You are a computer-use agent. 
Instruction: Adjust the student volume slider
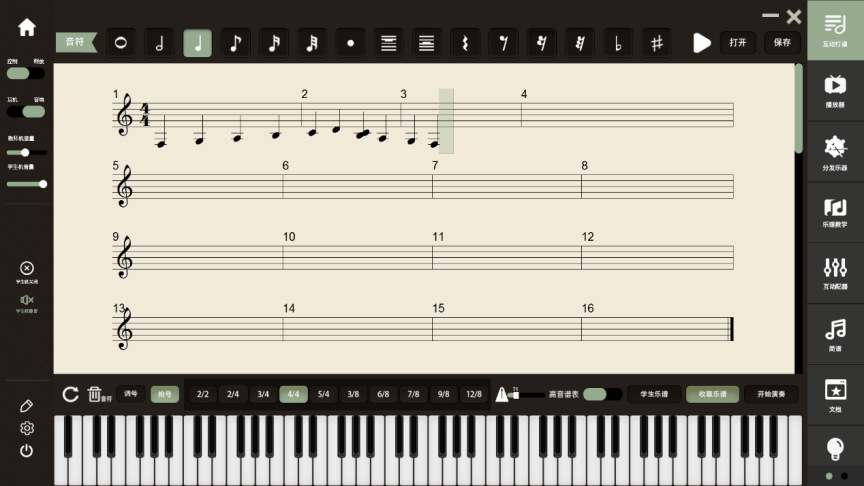[26, 184]
